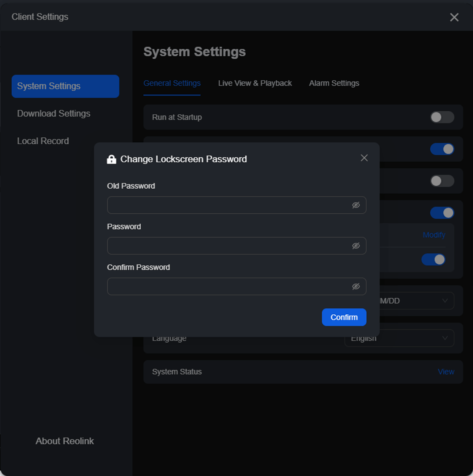The height and width of the screenshot is (476, 473).
Task: Reveal the Confirm Password field characters
Action: pos(356,286)
